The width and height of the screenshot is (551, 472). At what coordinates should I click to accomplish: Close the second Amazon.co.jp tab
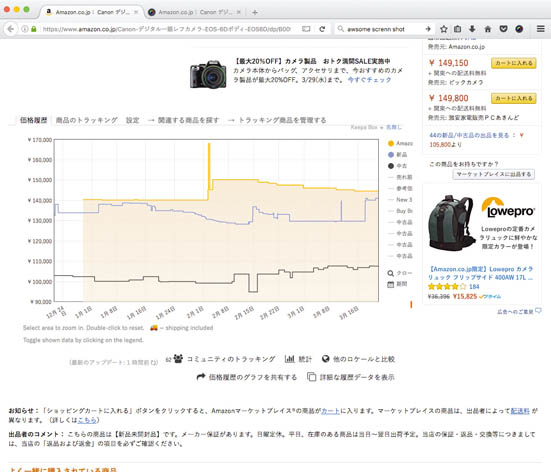239,12
